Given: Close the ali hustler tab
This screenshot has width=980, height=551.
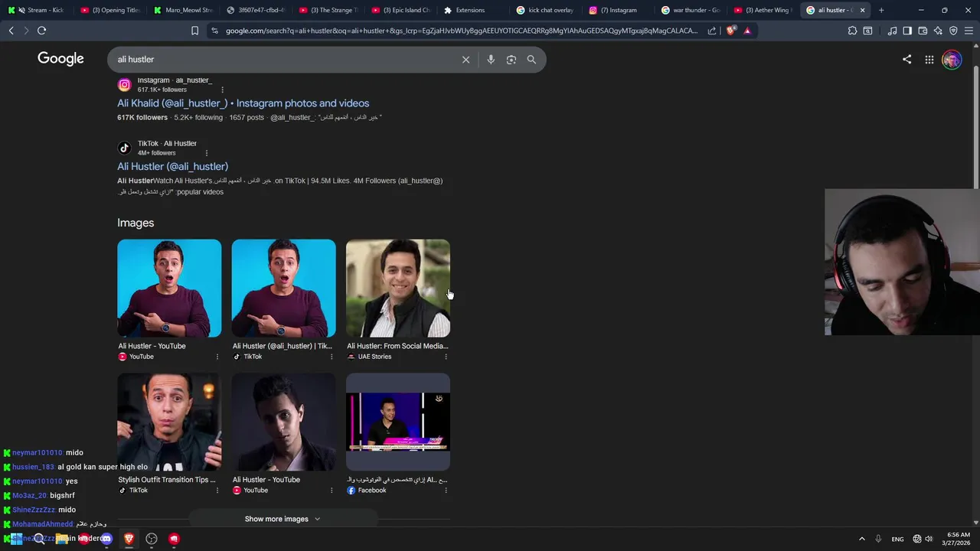Looking at the screenshot, I should [x=863, y=10].
